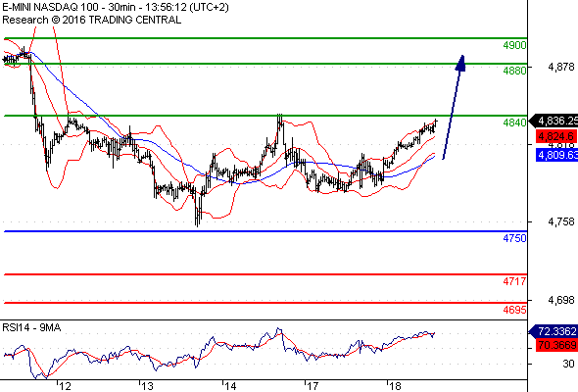Click the date label 13 on time axis
Viewport: 578px width, 392px height.
(147, 386)
